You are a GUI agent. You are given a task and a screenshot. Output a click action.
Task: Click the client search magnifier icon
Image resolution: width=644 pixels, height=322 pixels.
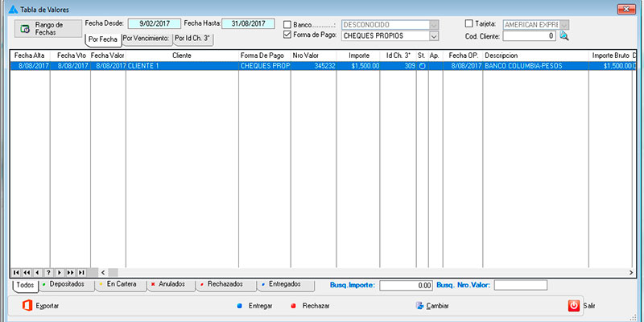point(563,36)
